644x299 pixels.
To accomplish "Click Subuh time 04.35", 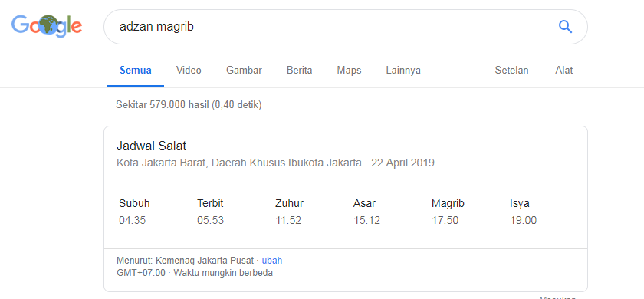I will pyautogui.click(x=132, y=221).
